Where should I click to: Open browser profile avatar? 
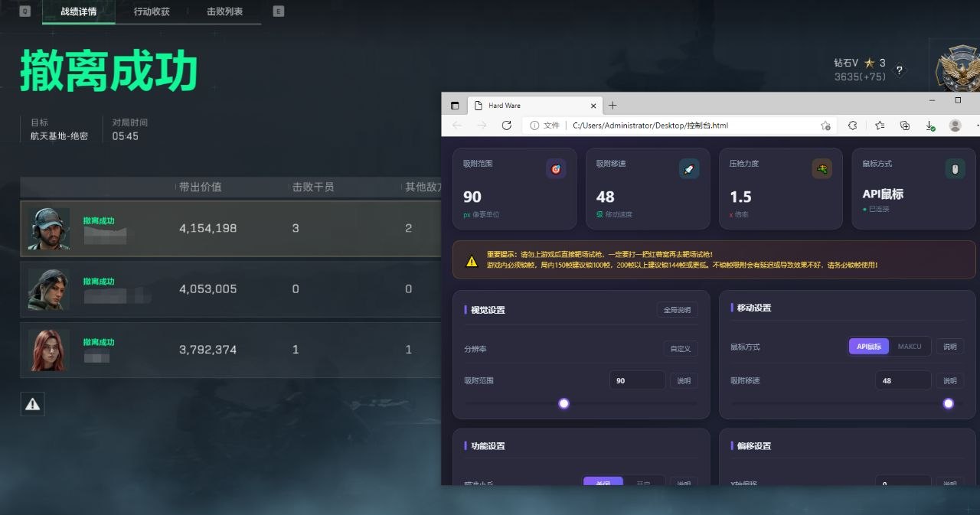coord(955,125)
